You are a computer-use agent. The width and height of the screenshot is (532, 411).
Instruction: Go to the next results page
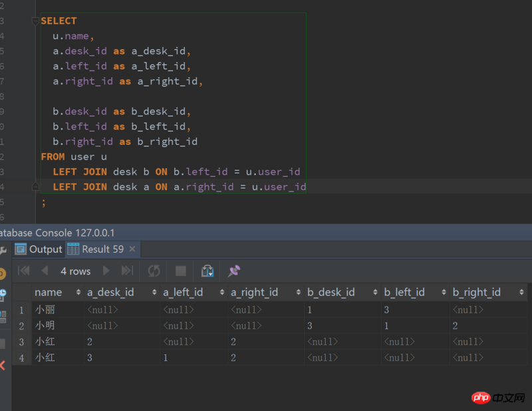(106, 271)
